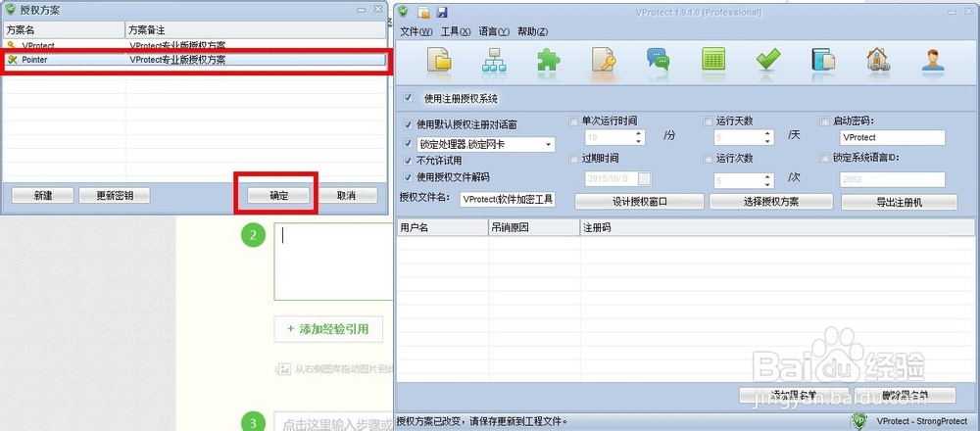Click the 取消 button in 授权方案 dialog
This screenshot has height=431, width=980.
[x=346, y=196]
